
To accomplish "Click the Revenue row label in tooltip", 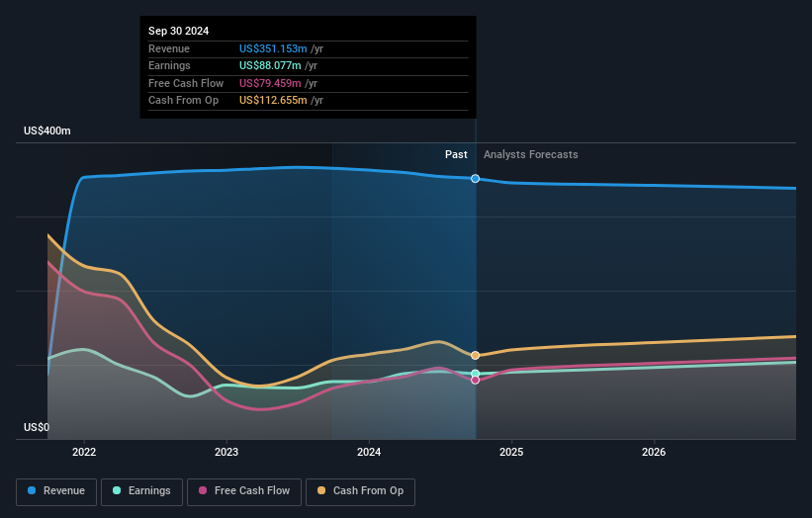I will tap(169, 48).
